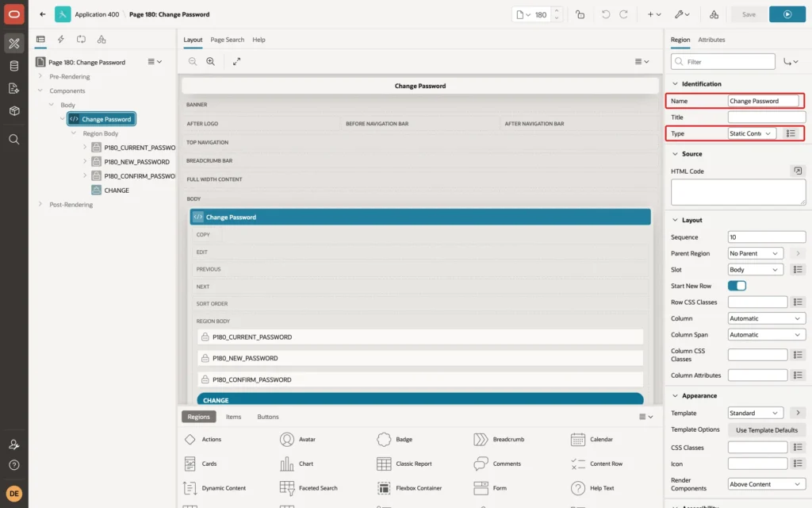Image resolution: width=812 pixels, height=508 pixels.
Task: Select the CHANGE button in the tree
Action: pos(116,190)
